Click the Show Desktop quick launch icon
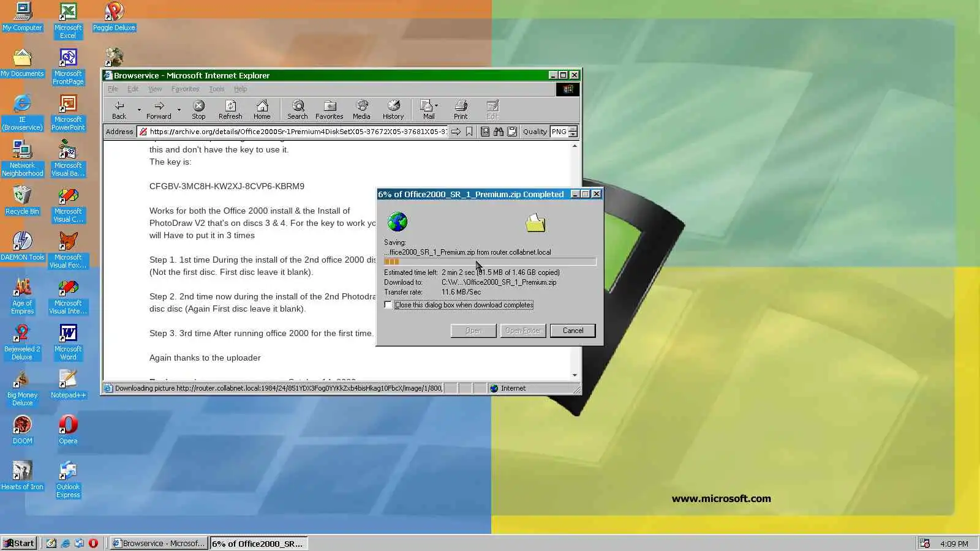The height and width of the screenshot is (551, 980). pyautogui.click(x=51, y=543)
